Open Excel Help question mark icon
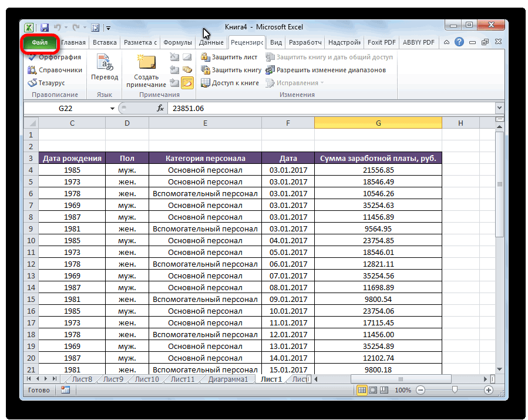Screen dimensions: 528x420 tap(459, 42)
